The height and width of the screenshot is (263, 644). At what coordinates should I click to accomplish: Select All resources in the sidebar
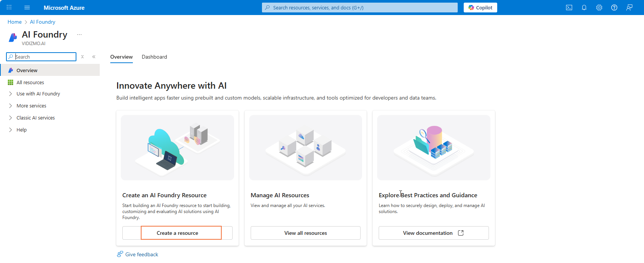tap(30, 83)
